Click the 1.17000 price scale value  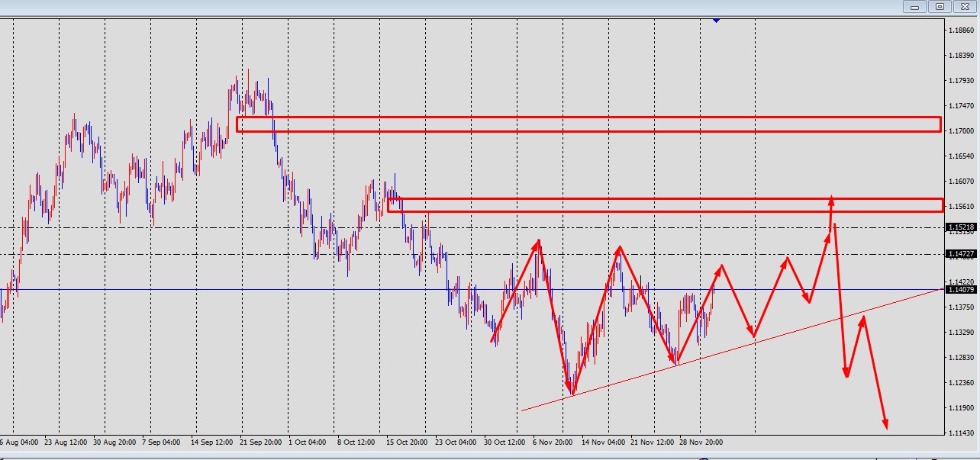pyautogui.click(x=961, y=131)
